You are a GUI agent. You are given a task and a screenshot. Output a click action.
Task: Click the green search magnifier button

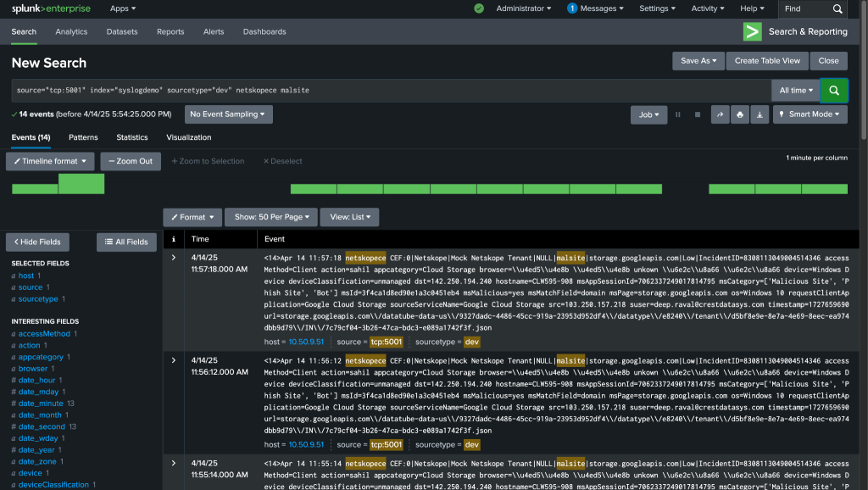tap(834, 90)
